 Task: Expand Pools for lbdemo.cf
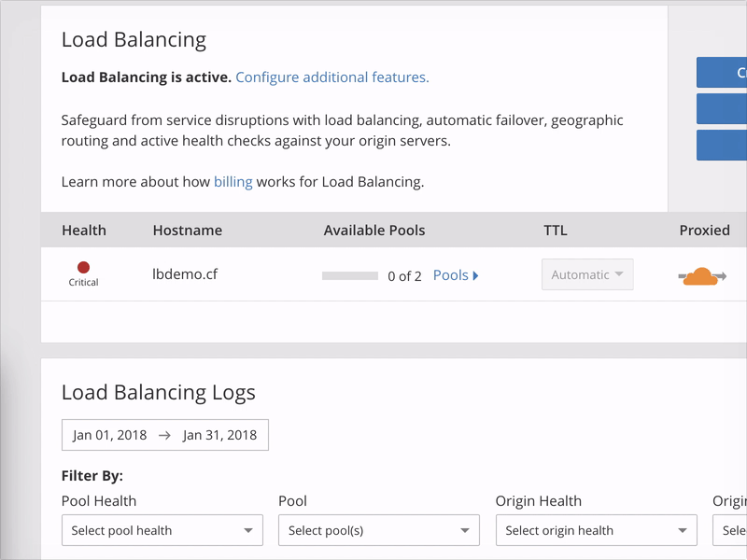coord(456,275)
